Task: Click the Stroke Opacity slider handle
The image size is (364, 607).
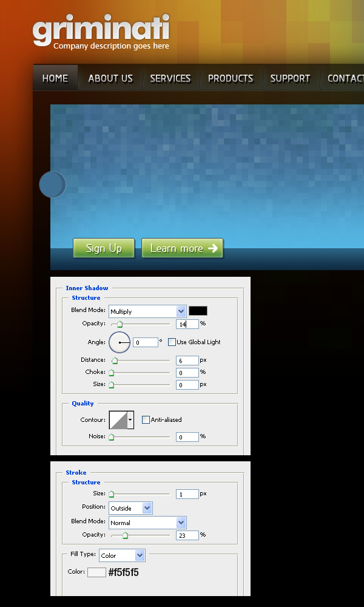Action: [125, 536]
